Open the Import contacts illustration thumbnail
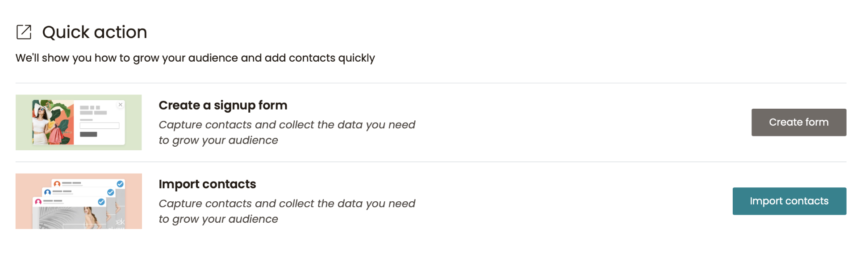The image size is (868, 280). pyautogui.click(x=79, y=201)
